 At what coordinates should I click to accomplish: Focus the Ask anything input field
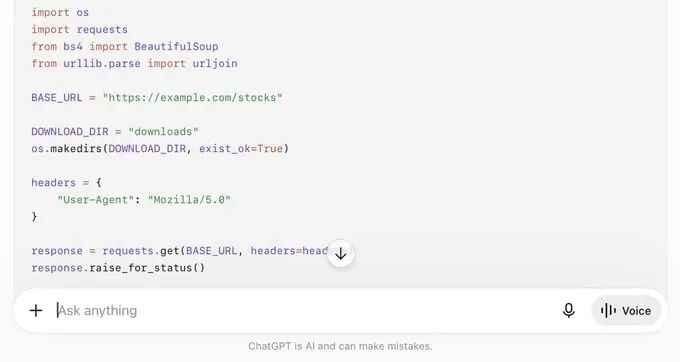point(304,310)
